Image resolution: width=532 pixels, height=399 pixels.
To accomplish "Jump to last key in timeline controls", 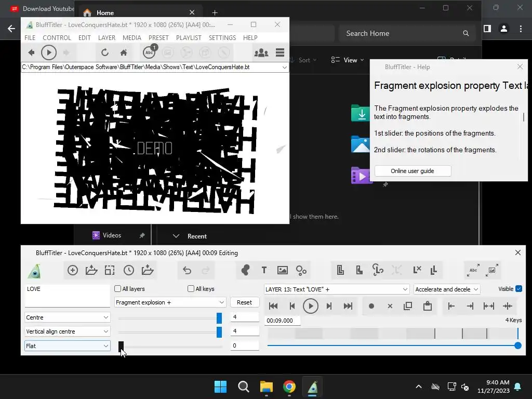I will click(x=348, y=306).
